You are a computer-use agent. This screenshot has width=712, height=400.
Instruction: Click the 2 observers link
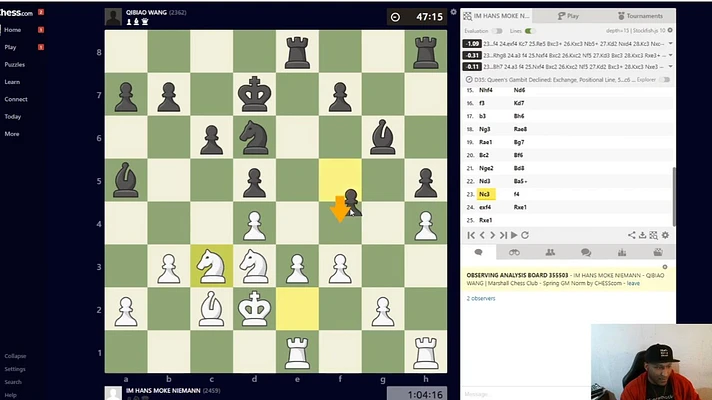pos(481,298)
